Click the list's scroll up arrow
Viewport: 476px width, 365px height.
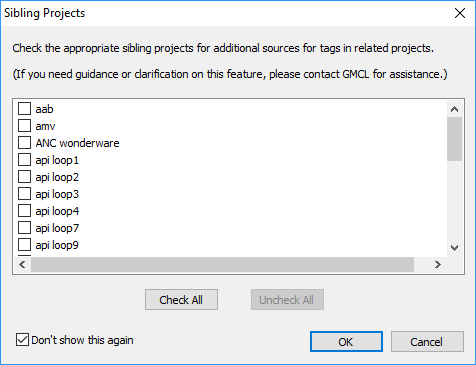(x=454, y=109)
